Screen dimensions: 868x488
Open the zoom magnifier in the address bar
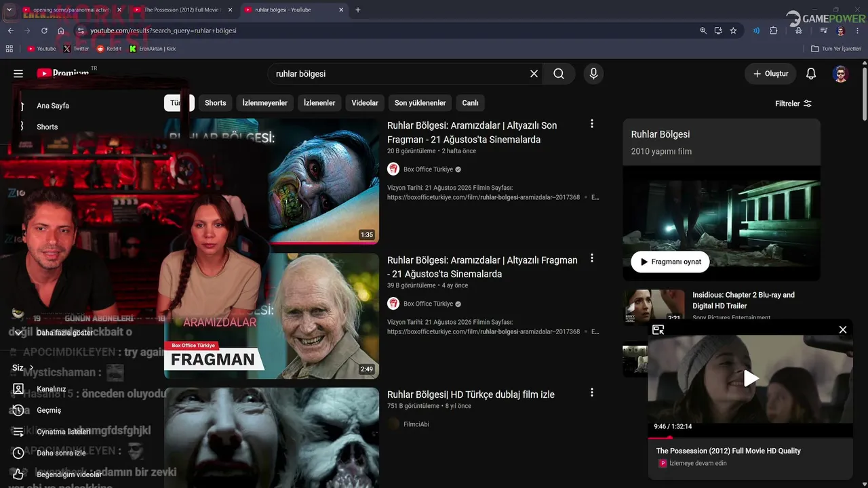coord(703,30)
